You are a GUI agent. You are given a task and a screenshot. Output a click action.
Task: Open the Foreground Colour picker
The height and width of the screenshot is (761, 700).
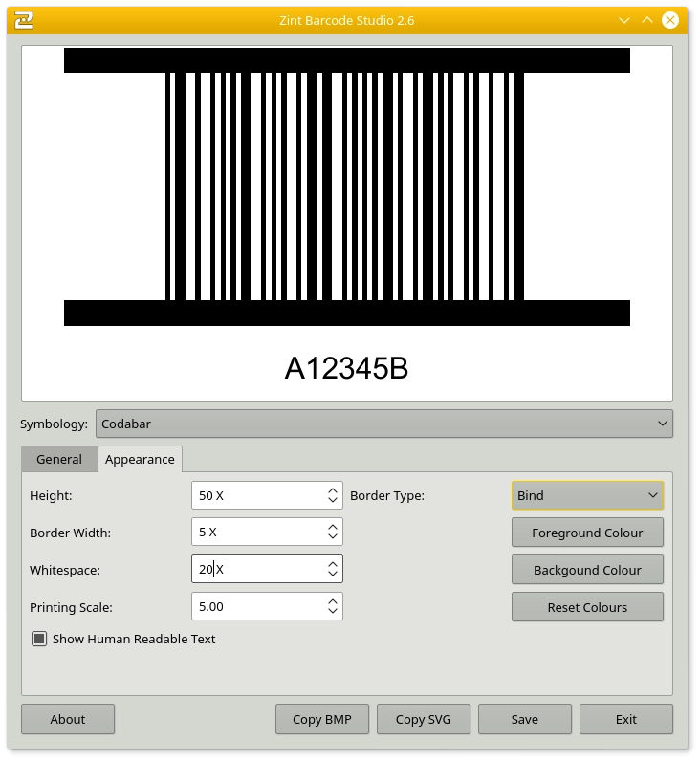(587, 533)
